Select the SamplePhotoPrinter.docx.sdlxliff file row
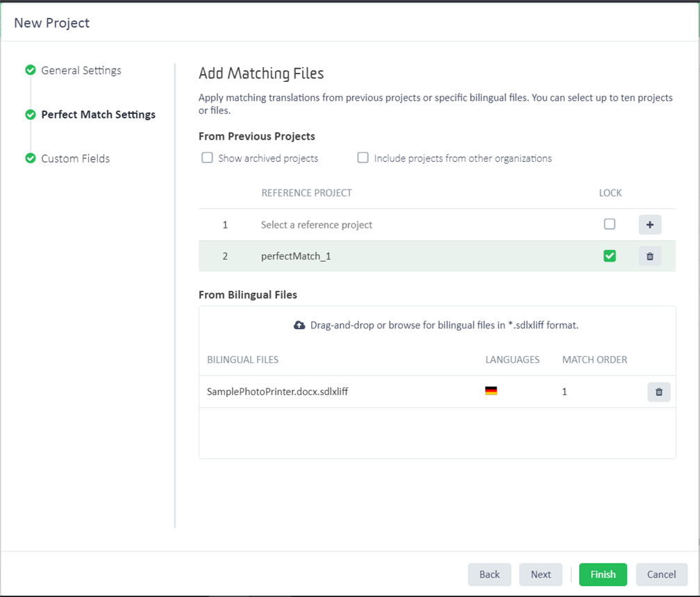 click(x=278, y=392)
